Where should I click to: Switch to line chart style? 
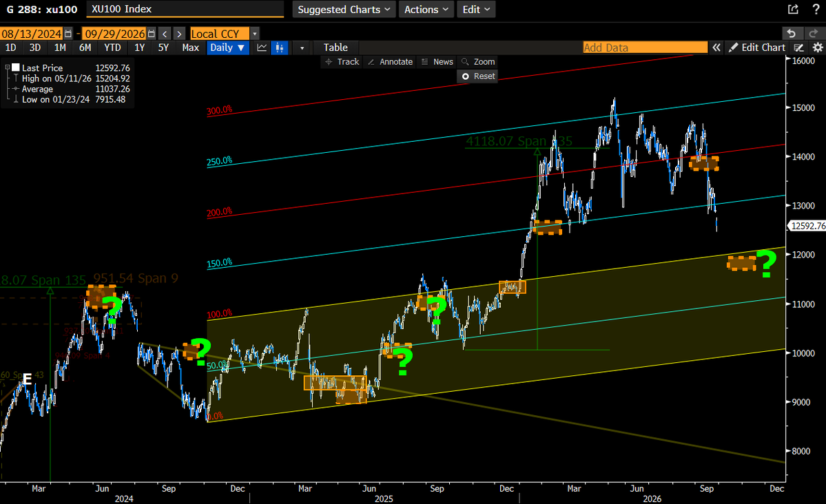[262, 48]
